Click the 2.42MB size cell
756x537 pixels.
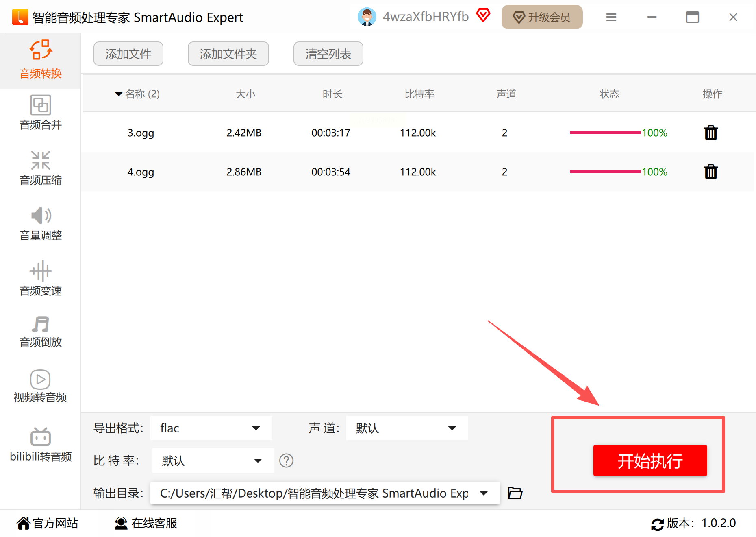pos(244,133)
